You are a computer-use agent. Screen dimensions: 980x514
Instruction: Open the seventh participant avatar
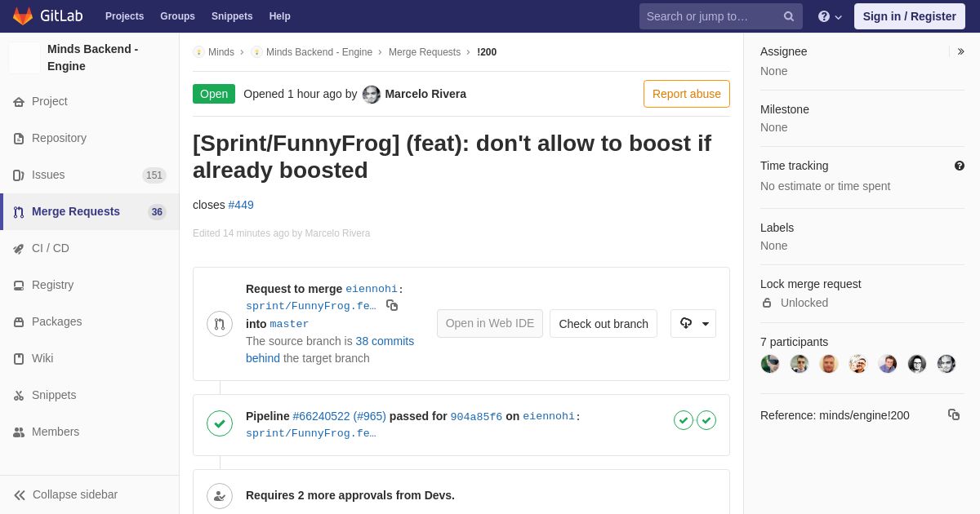[947, 364]
